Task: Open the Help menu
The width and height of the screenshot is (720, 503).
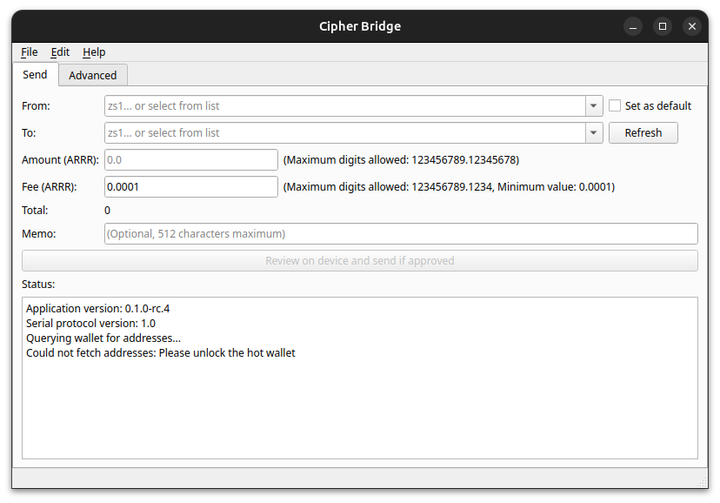Action: [x=94, y=52]
